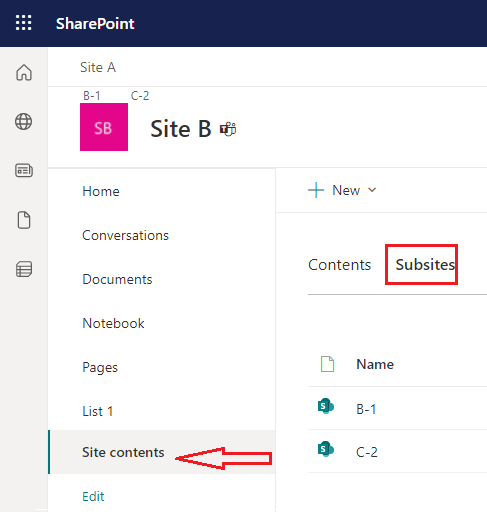Open List 1 in the left navigation

point(97,411)
